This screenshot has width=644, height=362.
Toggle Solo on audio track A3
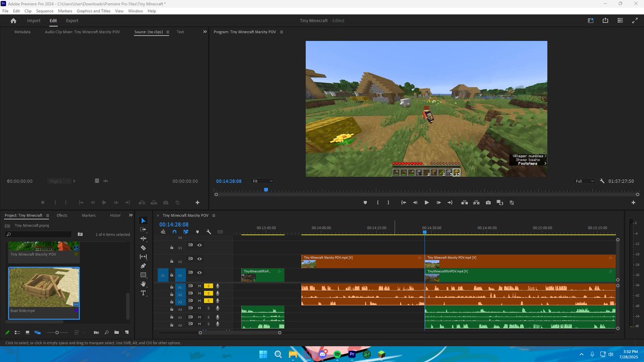[208, 301]
